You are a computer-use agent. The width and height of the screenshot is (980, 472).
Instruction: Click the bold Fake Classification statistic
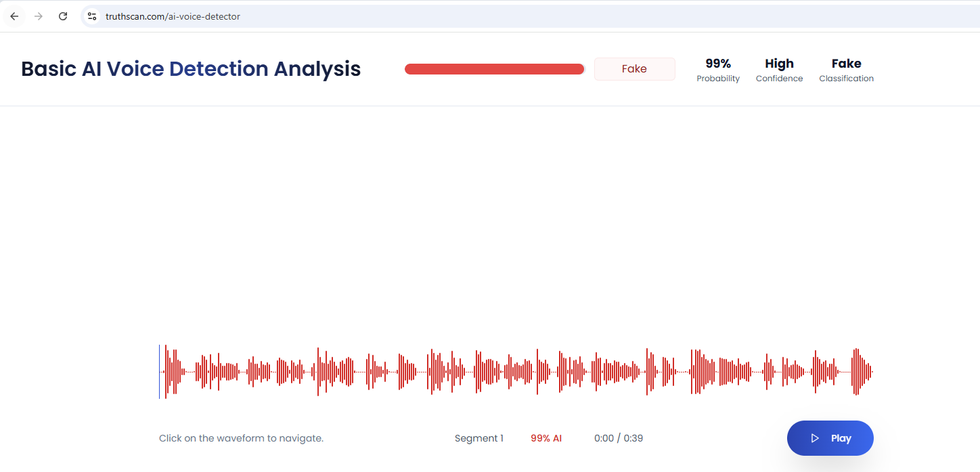coord(846,64)
